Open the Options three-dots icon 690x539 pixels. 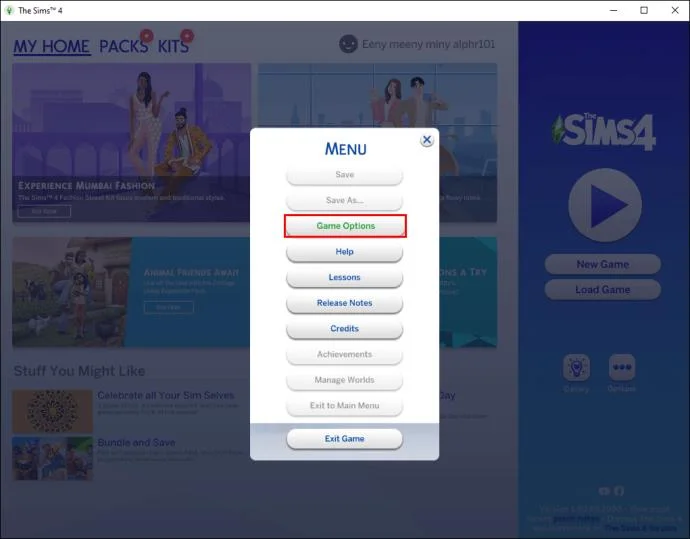click(622, 367)
